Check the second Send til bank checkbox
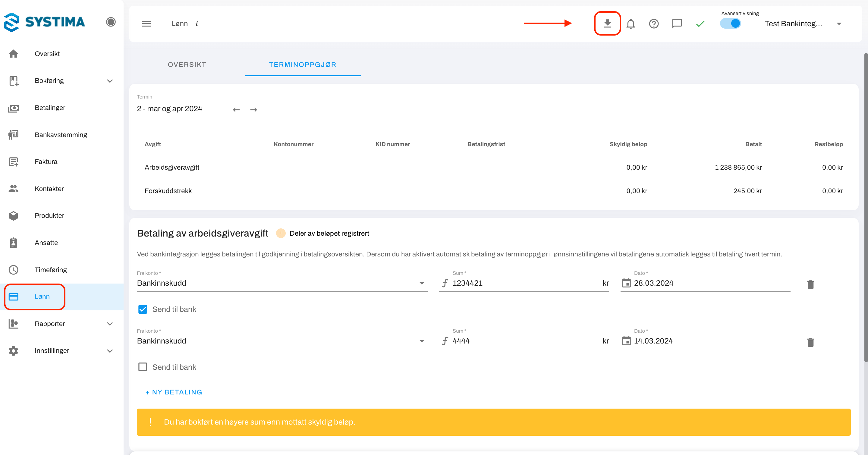The image size is (868, 455). (143, 367)
